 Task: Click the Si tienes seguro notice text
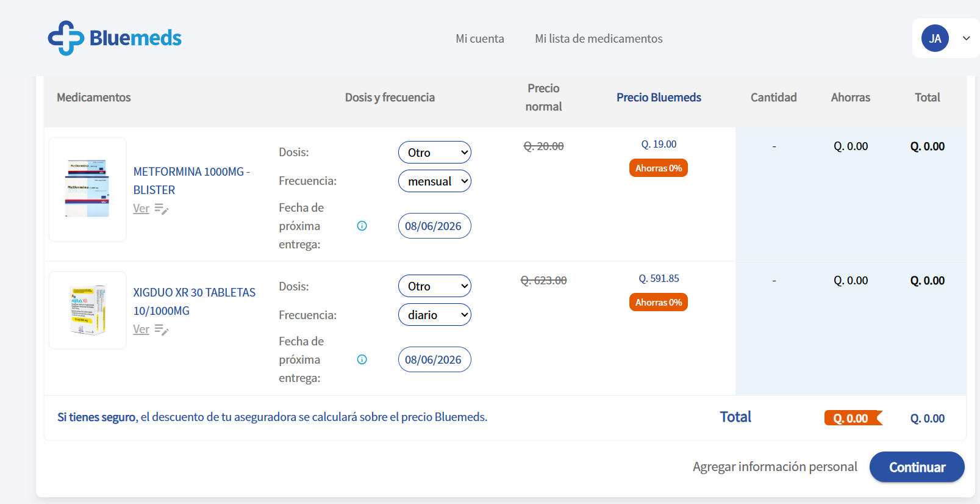(x=272, y=417)
